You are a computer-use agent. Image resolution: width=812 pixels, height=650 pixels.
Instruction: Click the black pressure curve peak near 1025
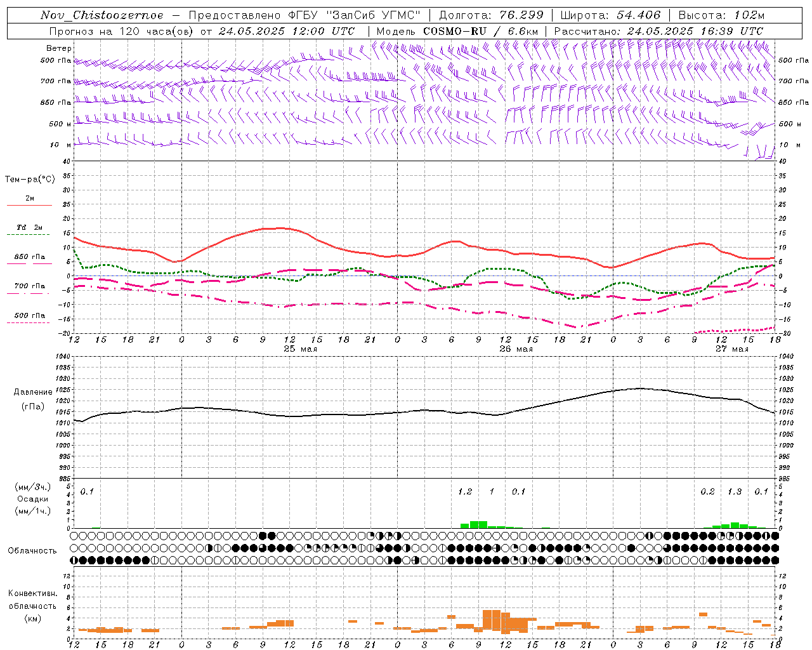[x=639, y=388]
